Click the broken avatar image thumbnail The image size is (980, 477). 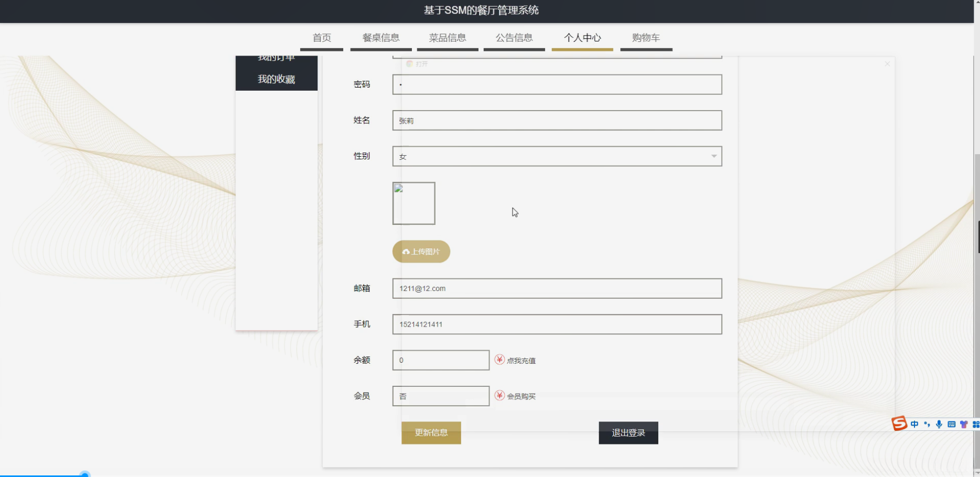click(x=413, y=203)
